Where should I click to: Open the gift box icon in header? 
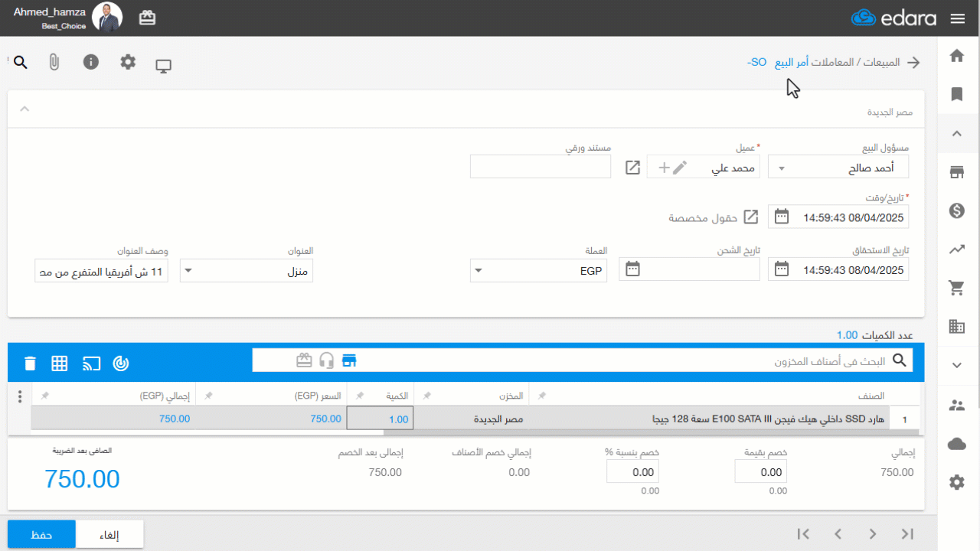click(147, 18)
